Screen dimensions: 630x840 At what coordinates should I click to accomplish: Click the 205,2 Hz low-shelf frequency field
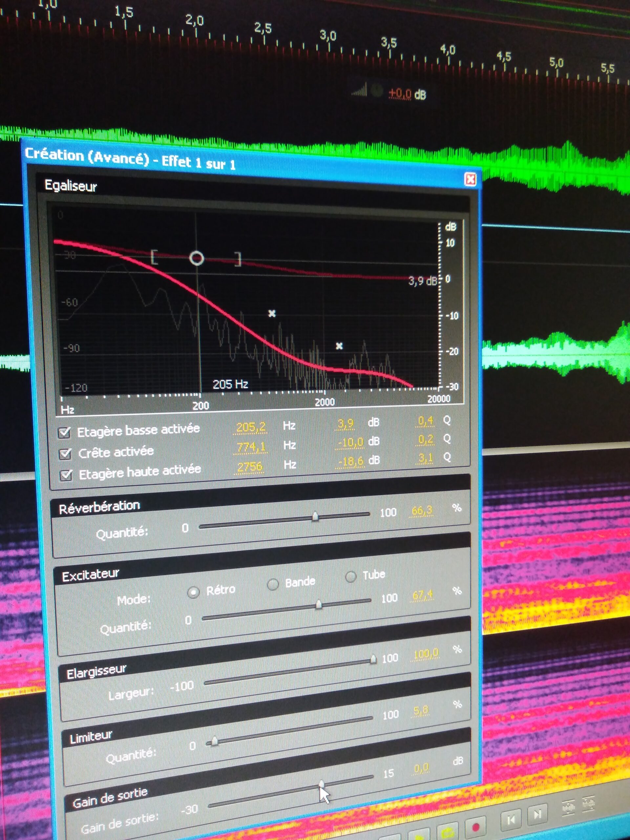click(x=251, y=427)
